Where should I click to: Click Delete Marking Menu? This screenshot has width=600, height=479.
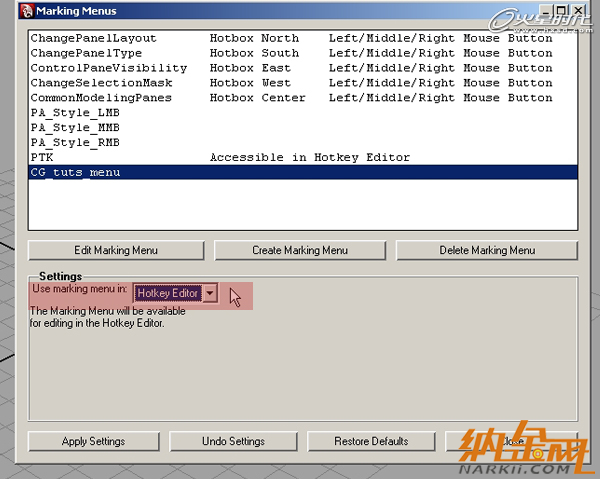click(487, 250)
